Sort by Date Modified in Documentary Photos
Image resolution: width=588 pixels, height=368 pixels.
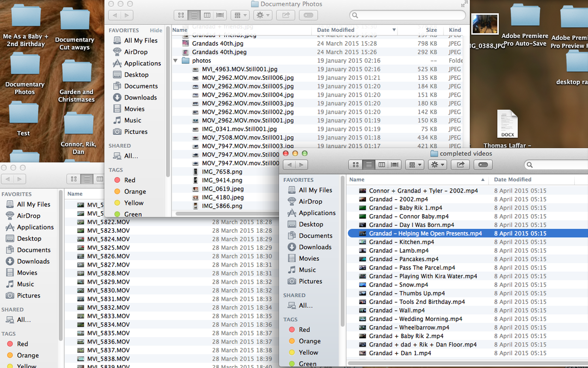(x=355, y=30)
